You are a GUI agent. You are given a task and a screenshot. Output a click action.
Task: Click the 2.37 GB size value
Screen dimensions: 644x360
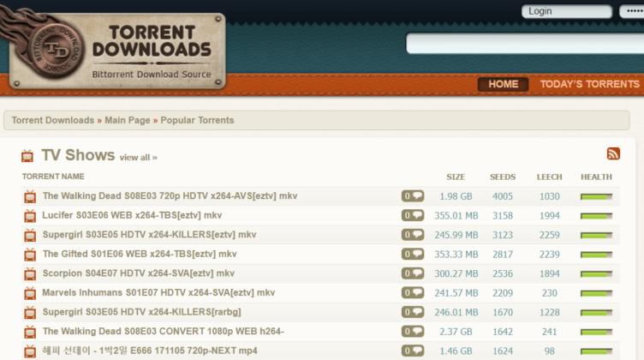(456, 332)
